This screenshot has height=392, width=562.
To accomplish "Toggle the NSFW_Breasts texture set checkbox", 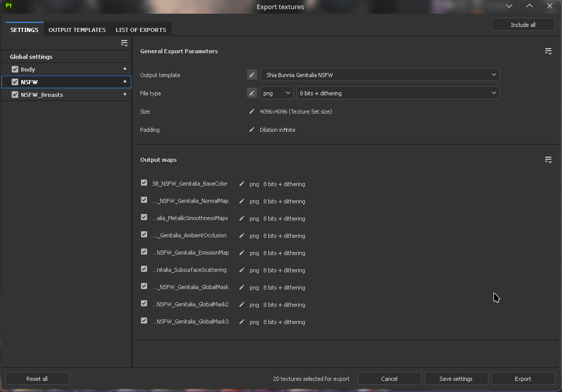I will [x=15, y=95].
